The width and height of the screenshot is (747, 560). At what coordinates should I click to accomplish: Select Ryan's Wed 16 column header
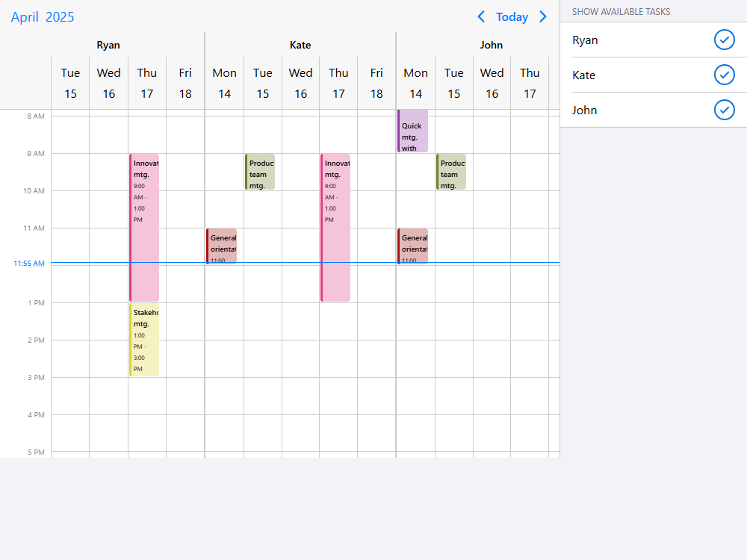point(108,84)
